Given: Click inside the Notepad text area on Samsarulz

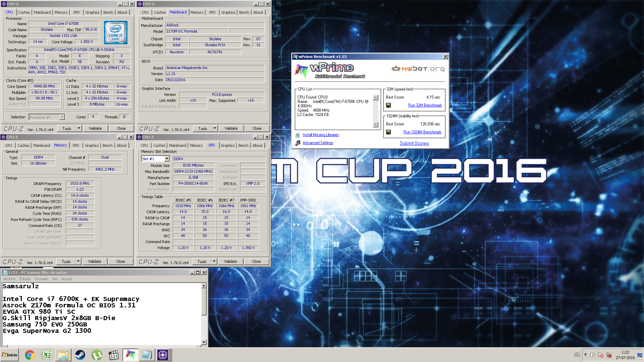Looking at the screenshot, I should (x=21, y=286).
